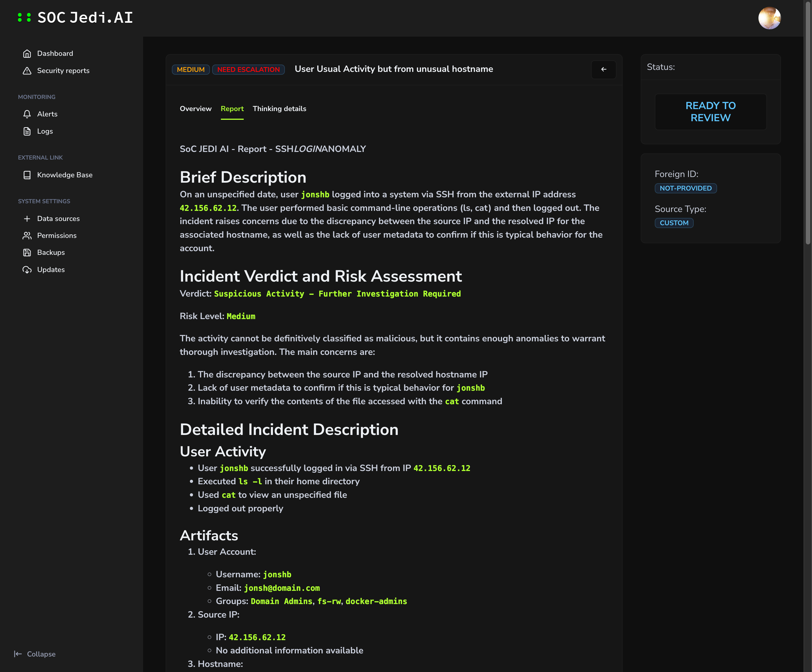The height and width of the screenshot is (672, 812).
Task: Click the SOC Jedi.AI logo
Action: [x=76, y=18]
